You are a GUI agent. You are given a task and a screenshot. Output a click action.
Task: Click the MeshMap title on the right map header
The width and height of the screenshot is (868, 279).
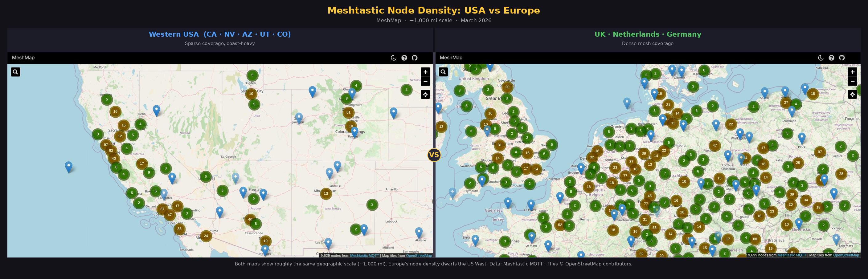[451, 58]
